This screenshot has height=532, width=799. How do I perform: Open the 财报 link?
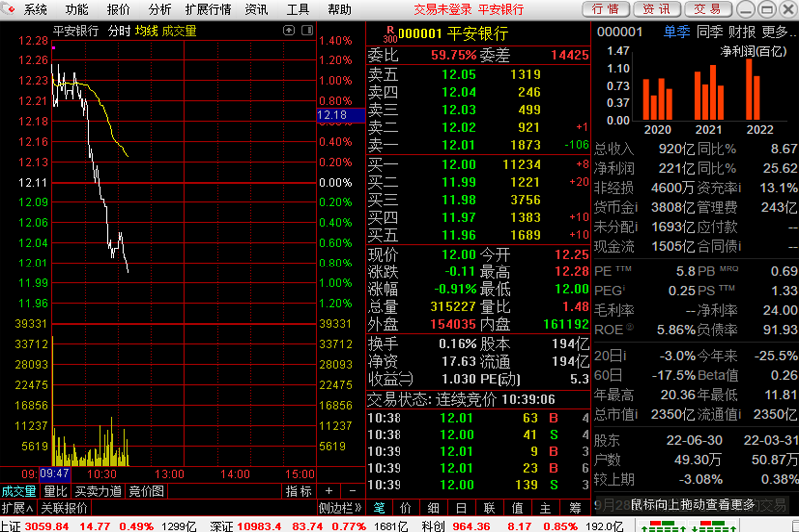(x=742, y=32)
